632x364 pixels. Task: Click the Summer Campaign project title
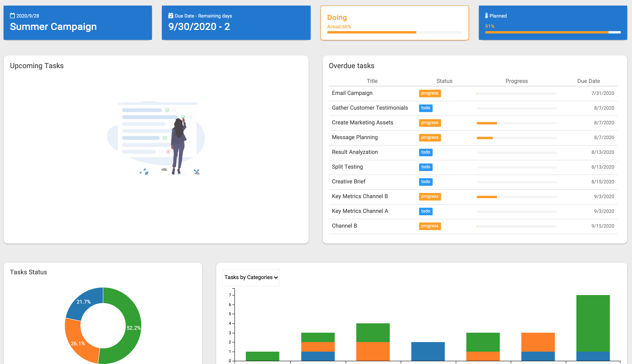[x=53, y=27]
